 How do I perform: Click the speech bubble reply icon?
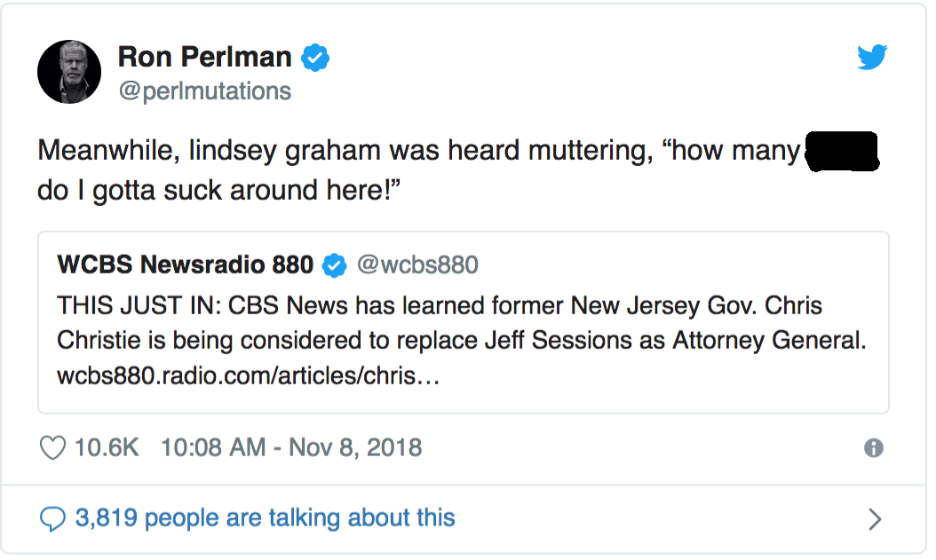53,518
